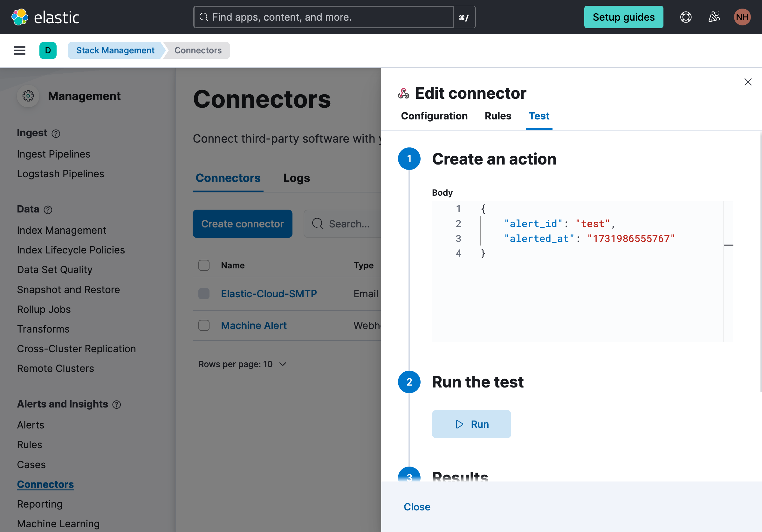The width and height of the screenshot is (762, 532).
Task: Open Snapshot and Restore
Action: coord(68,290)
